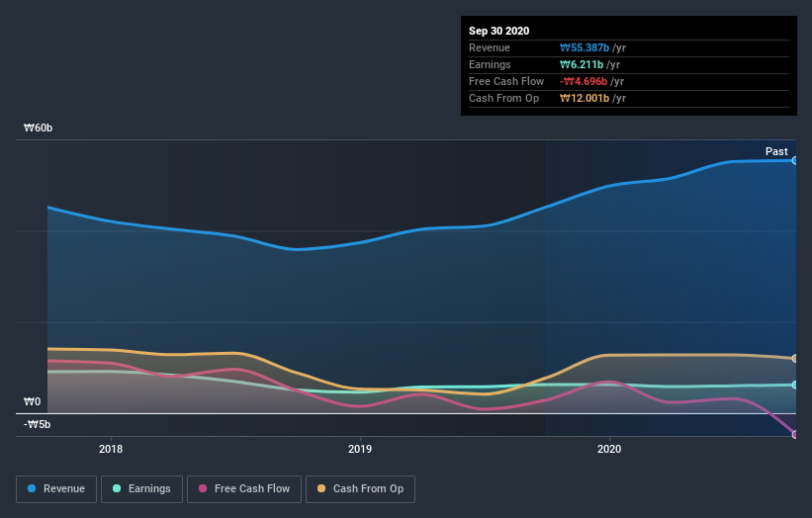Viewport: 812px width, 518px height.
Task: Toggle the Cash From Op legend button
Action: coord(360,489)
